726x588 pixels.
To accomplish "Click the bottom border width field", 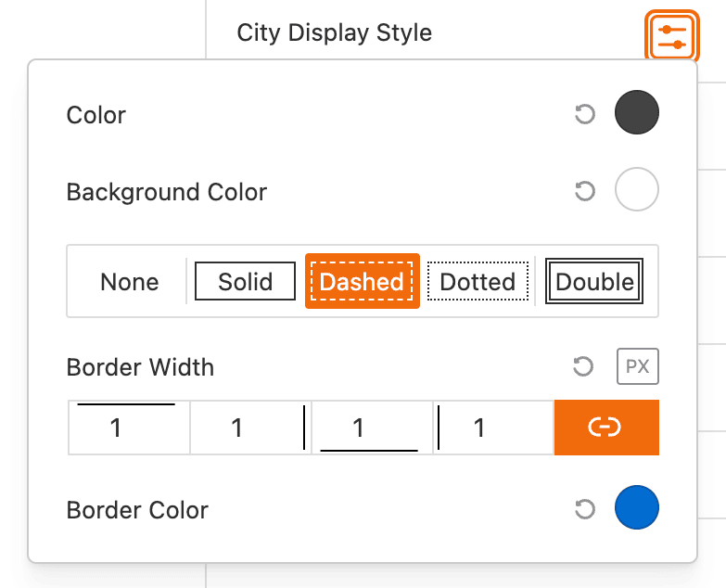I will pyautogui.click(x=371, y=428).
